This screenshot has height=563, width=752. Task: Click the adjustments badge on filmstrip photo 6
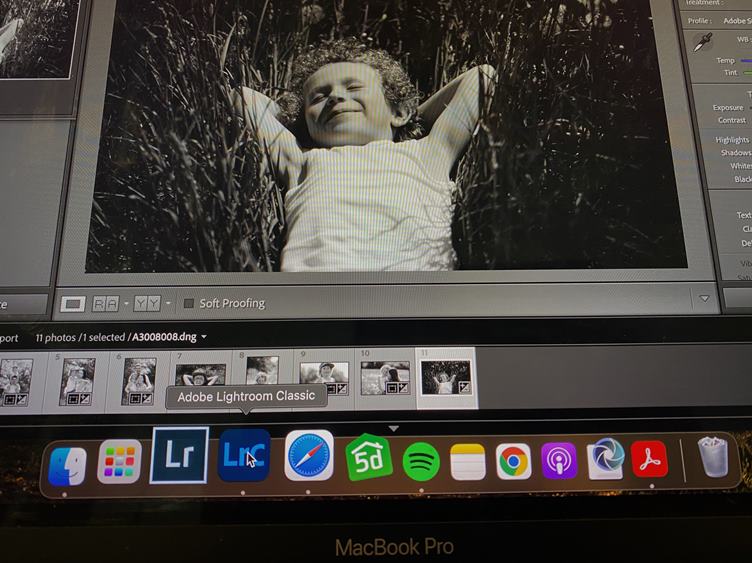click(x=146, y=398)
